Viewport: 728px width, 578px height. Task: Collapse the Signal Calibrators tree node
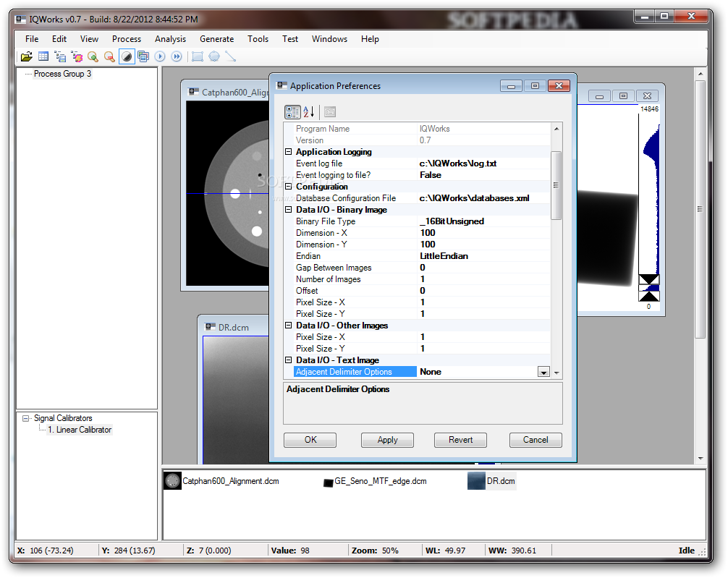coord(26,418)
